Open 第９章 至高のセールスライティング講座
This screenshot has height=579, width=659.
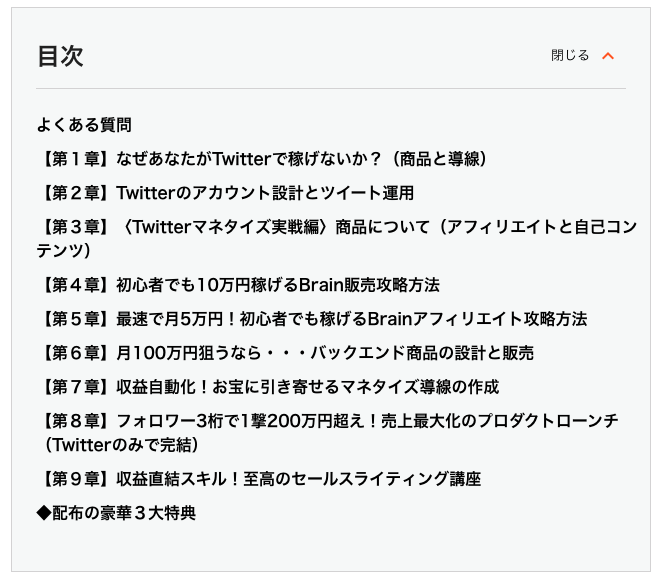[259, 478]
